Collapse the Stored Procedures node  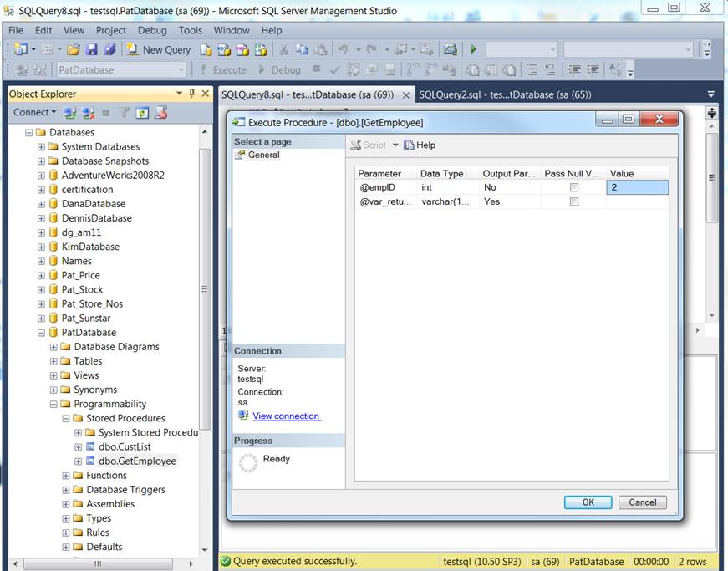click(64, 418)
